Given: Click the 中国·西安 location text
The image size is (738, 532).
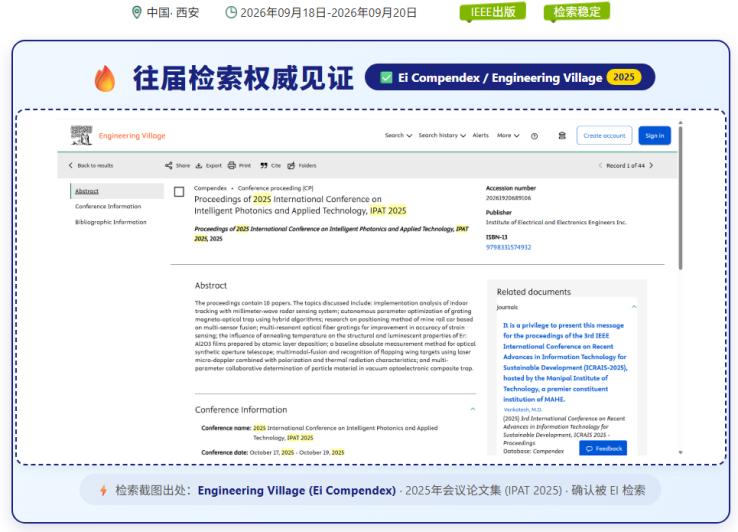Looking at the screenshot, I should pos(173,12).
